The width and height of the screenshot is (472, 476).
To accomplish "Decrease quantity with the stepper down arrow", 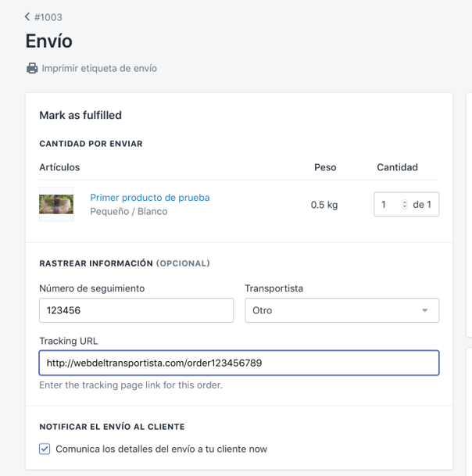I will click(x=404, y=208).
